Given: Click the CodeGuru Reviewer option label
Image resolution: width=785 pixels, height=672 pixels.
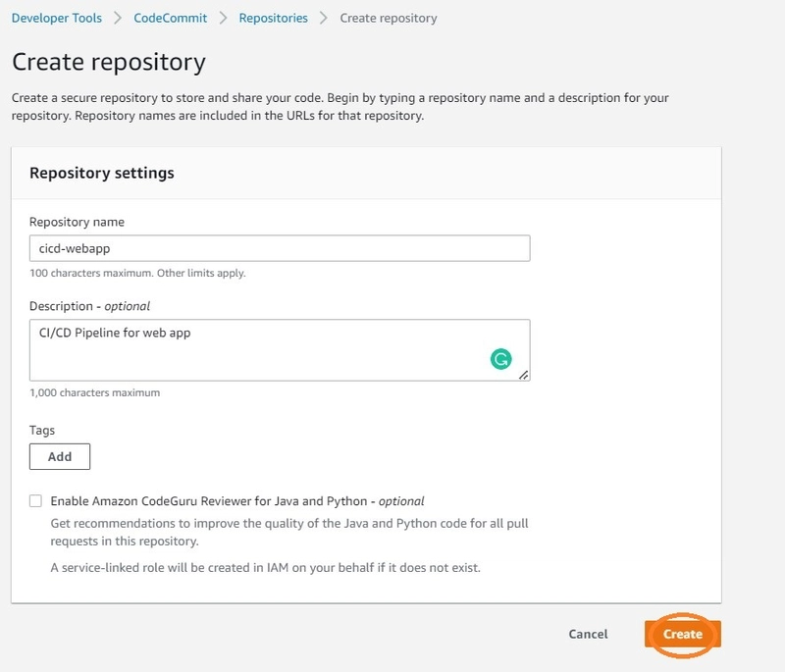Looking at the screenshot, I should (x=237, y=501).
